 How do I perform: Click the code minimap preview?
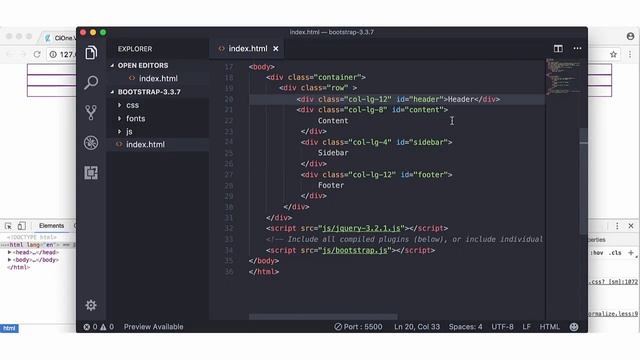tap(563, 77)
